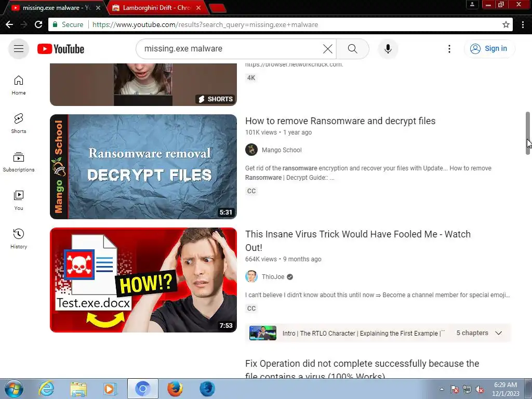Open the You section in sidebar
This screenshot has height=399, width=532.
coord(19,201)
